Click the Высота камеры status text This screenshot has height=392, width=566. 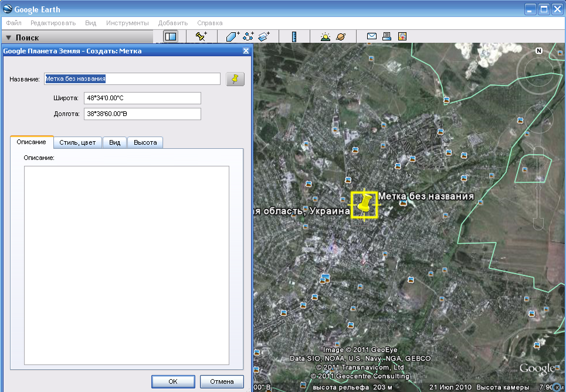click(x=503, y=387)
